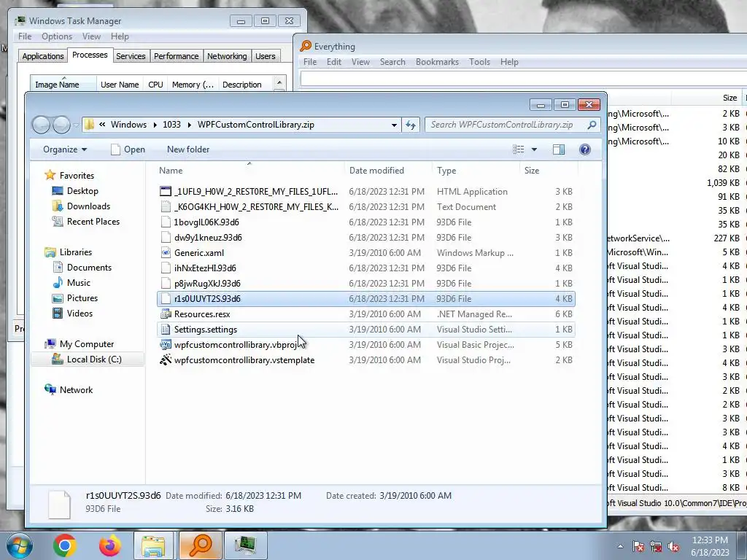The height and width of the screenshot is (560, 747).
Task: Show hidden tray icons arrow
Action: [620, 546]
